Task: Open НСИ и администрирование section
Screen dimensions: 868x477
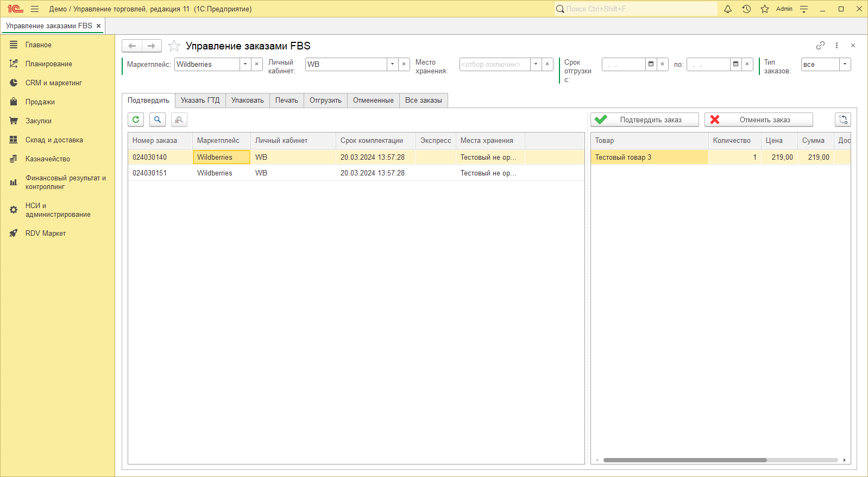Action: pyautogui.click(x=58, y=210)
